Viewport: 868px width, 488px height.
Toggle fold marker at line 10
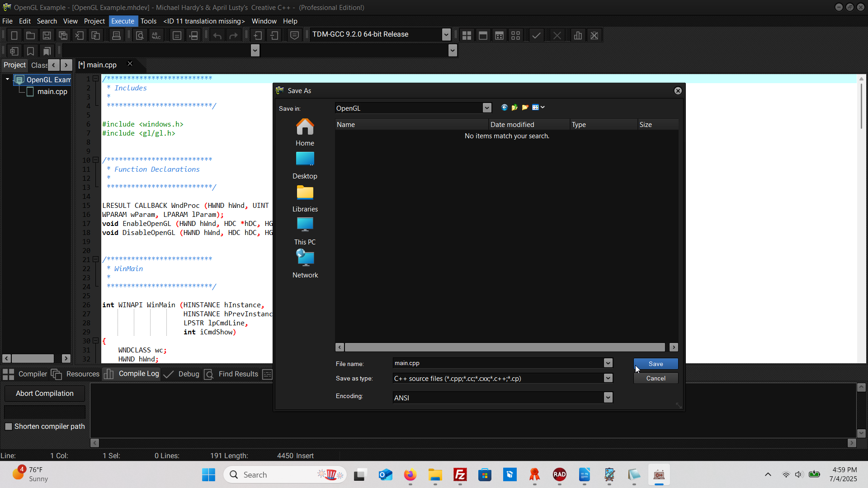[x=96, y=160]
